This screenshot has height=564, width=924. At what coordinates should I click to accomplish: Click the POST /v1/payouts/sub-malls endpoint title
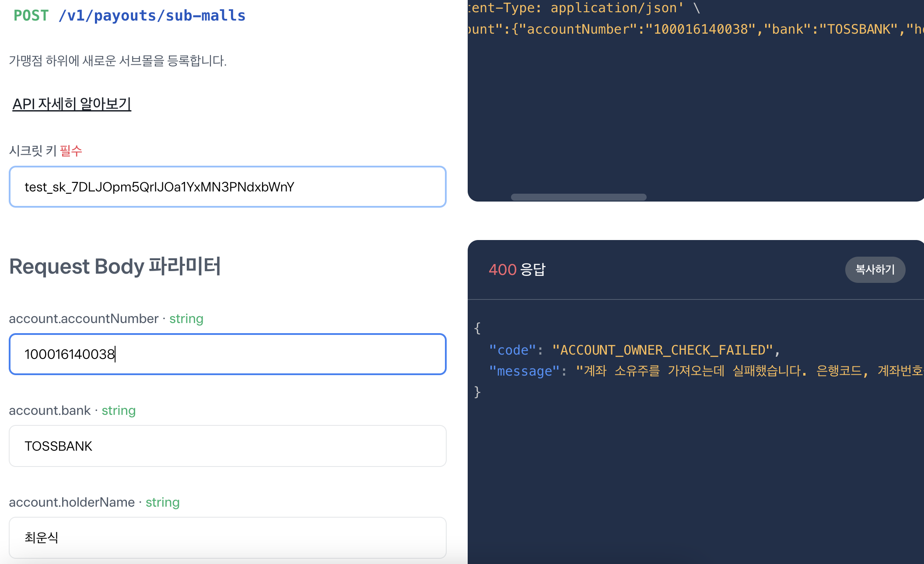(129, 16)
